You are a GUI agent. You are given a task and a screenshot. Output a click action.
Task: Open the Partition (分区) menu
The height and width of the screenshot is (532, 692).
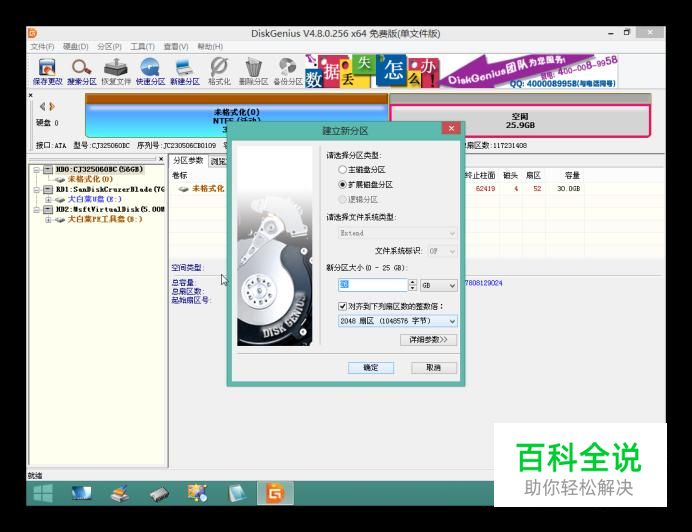(109, 47)
